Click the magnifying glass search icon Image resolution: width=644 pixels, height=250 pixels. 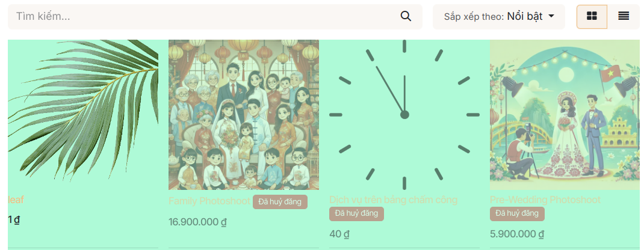pyautogui.click(x=406, y=16)
